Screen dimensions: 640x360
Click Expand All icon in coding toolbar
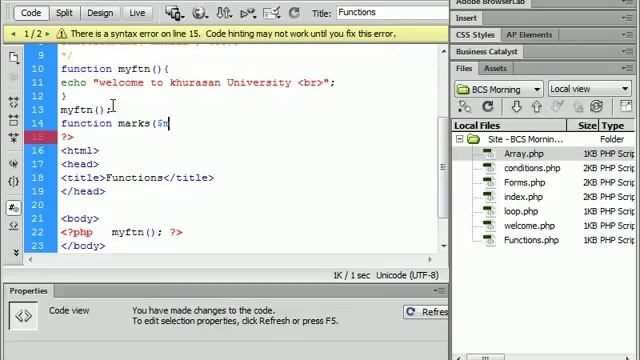click(x=13, y=138)
